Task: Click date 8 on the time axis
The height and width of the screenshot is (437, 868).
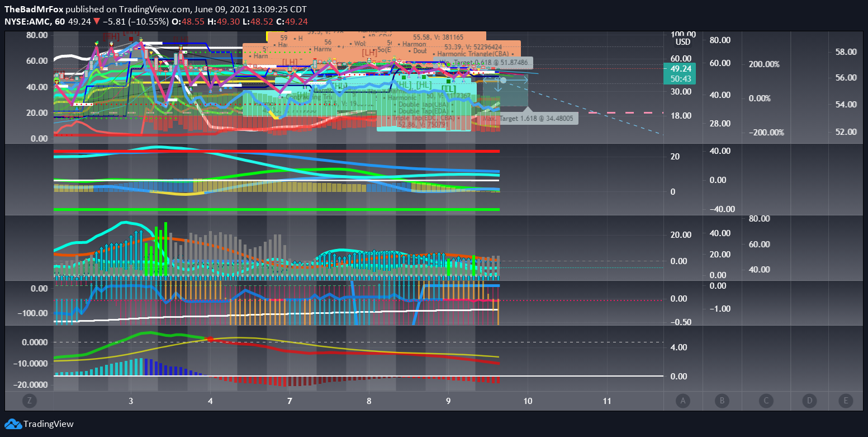Action: pos(369,401)
